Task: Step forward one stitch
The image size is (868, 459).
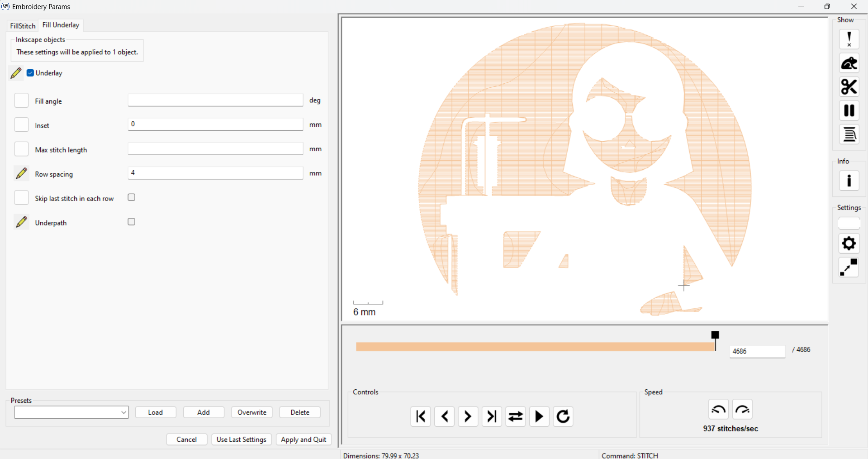Action: [x=468, y=416]
